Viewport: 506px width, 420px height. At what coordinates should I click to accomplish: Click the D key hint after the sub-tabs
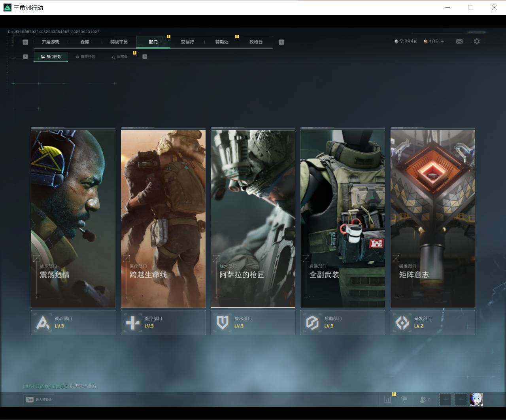point(145,57)
